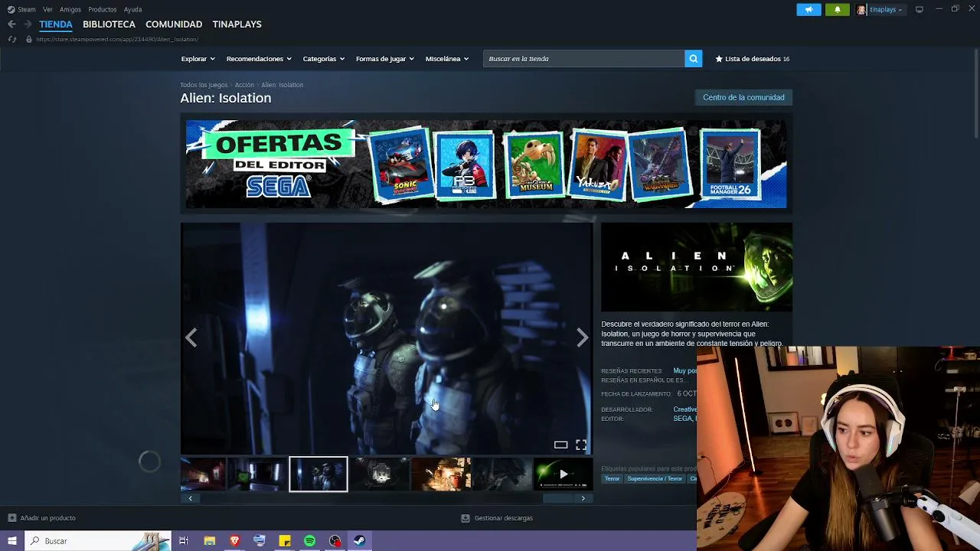This screenshot has height=551, width=980.
Task: Click the Supervivencia / Terror tag
Action: [655, 479]
